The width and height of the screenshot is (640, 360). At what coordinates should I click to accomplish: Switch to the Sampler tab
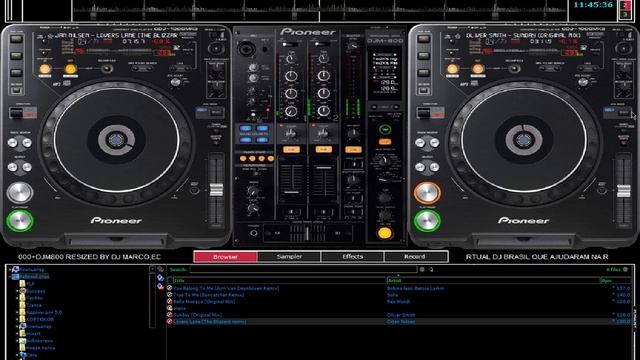tap(289, 257)
